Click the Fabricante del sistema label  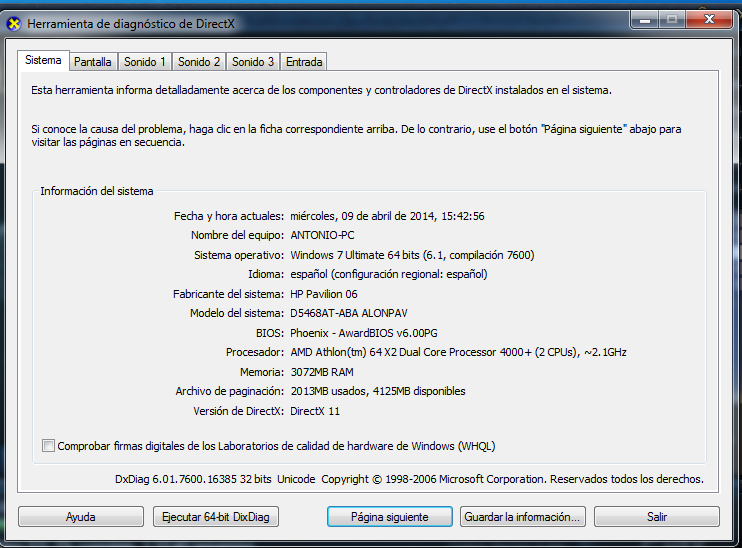[229, 294]
